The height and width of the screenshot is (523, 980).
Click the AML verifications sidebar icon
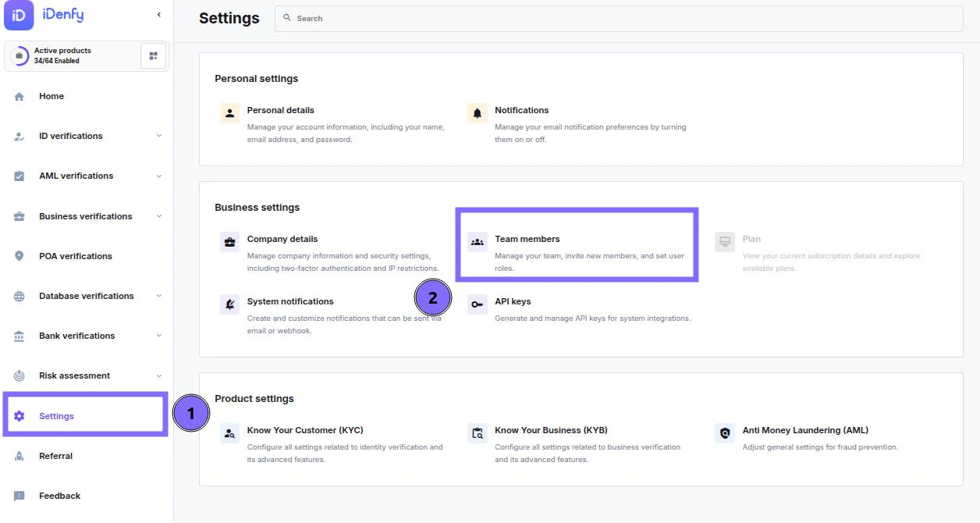(x=20, y=176)
